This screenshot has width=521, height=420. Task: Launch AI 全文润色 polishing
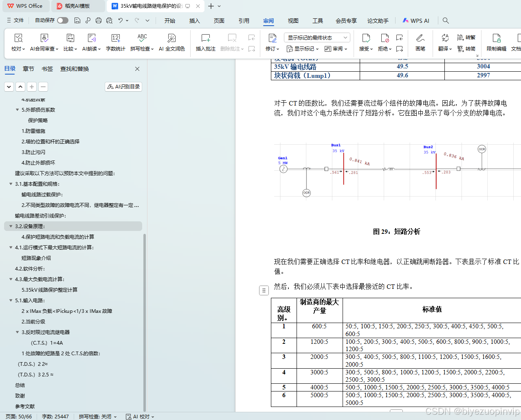pos(172,43)
